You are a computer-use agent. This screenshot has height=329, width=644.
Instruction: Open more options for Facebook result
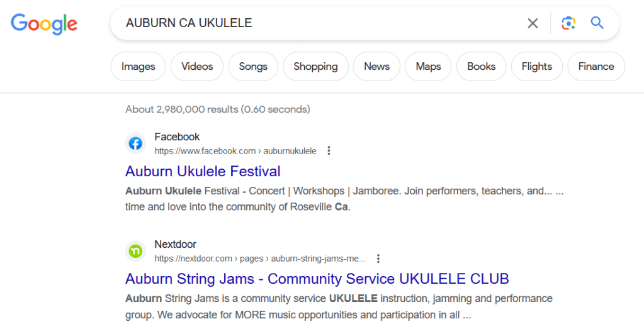329,151
